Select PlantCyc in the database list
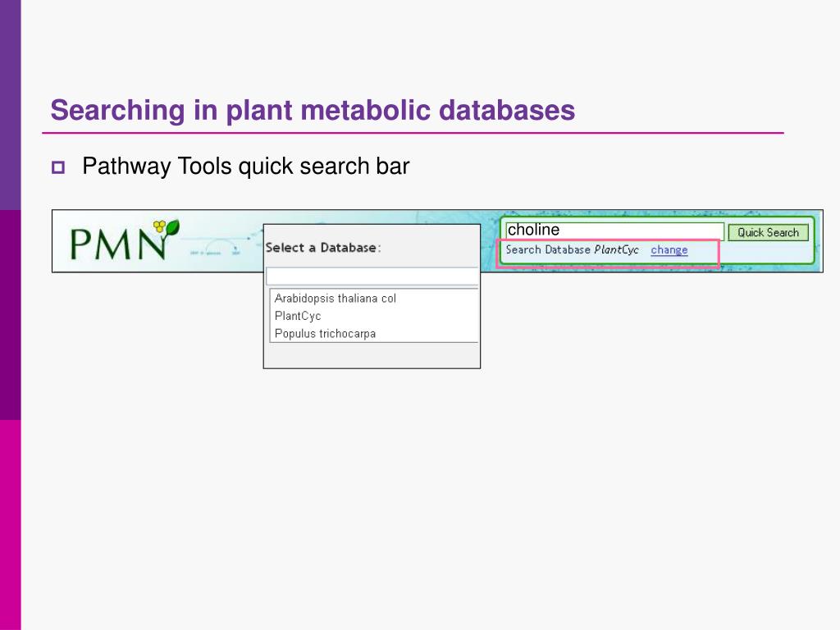Image resolution: width=840 pixels, height=630 pixels. click(298, 316)
